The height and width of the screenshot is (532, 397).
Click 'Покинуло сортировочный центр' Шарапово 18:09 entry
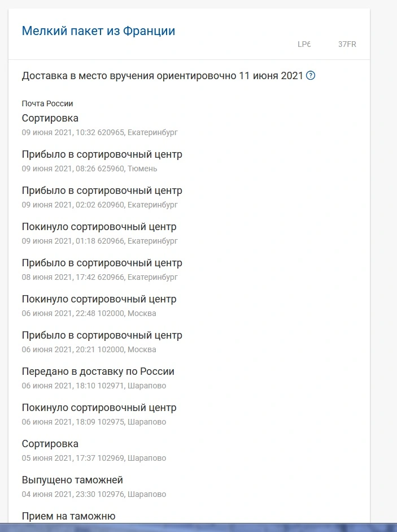click(x=99, y=408)
